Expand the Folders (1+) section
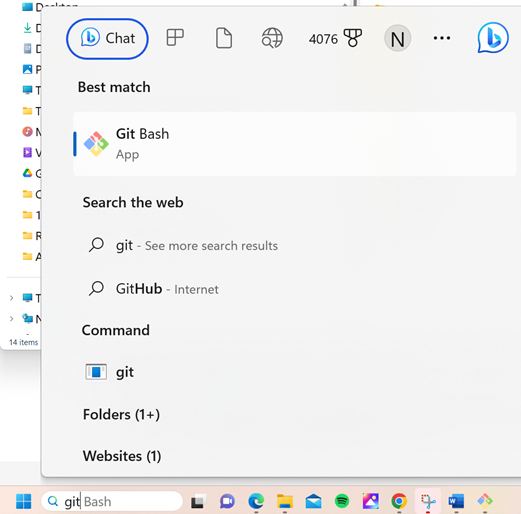 pos(121,415)
